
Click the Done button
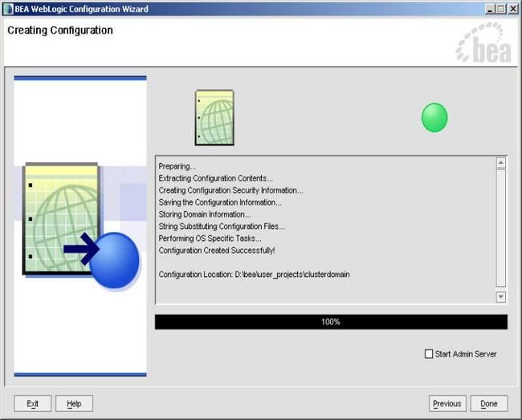(489, 403)
